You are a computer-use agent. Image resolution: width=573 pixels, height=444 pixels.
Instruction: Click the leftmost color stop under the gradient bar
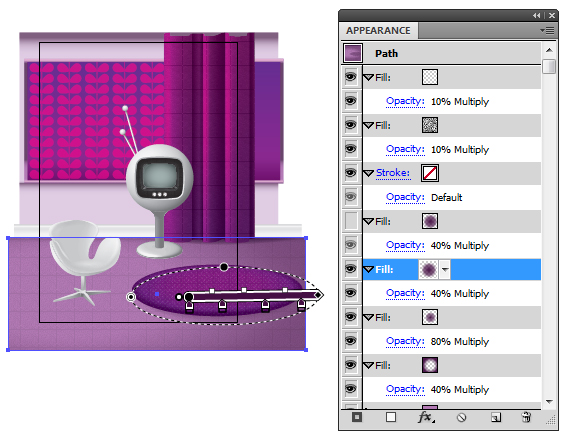(x=189, y=308)
